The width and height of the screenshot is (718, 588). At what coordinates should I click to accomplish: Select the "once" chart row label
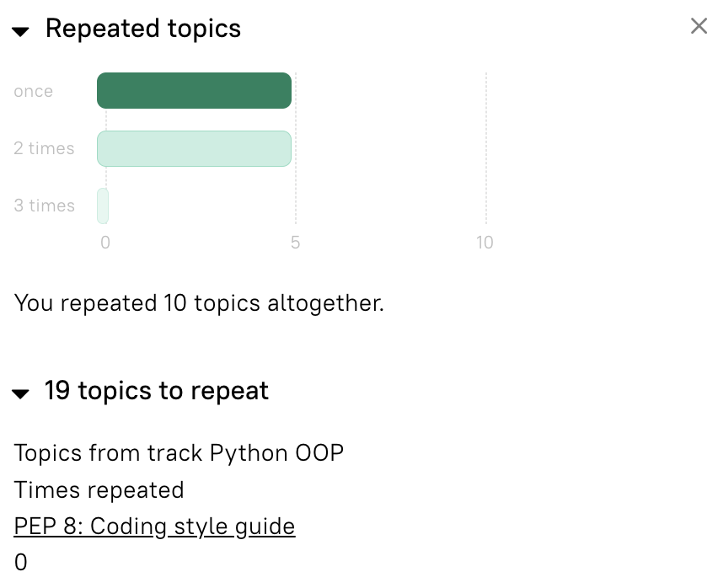coord(34,91)
